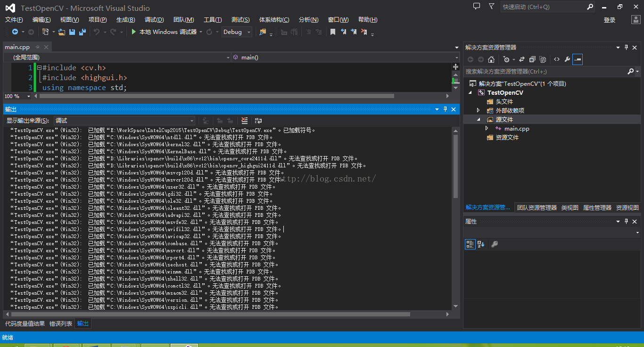Image resolution: width=644 pixels, height=347 pixels.
Task: Open Properties via the wrench icon
Action: pyautogui.click(x=567, y=59)
